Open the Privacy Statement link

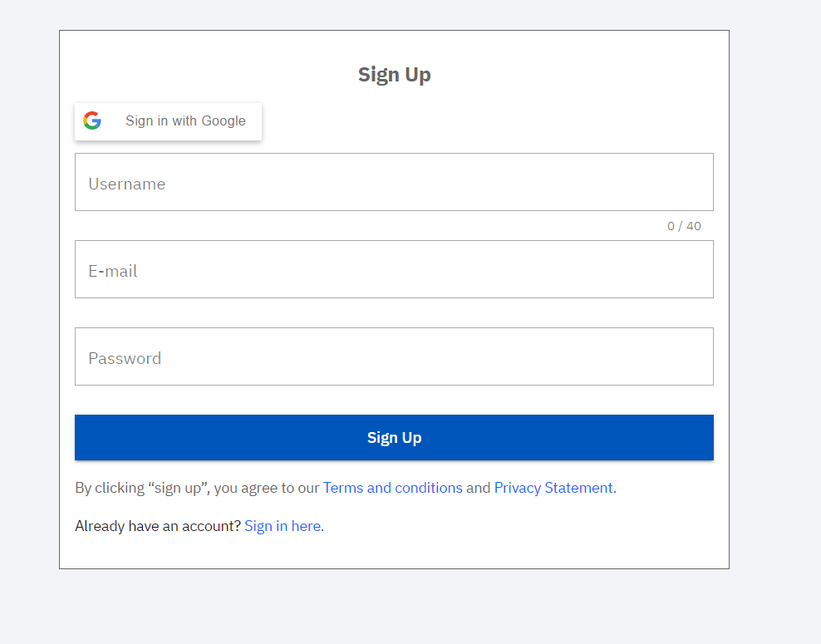(553, 488)
